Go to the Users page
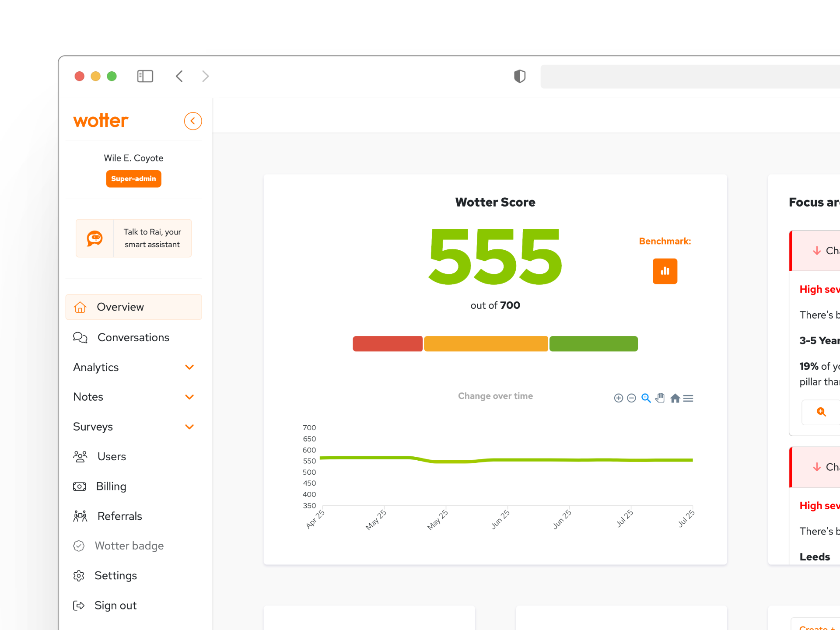 coord(112,456)
